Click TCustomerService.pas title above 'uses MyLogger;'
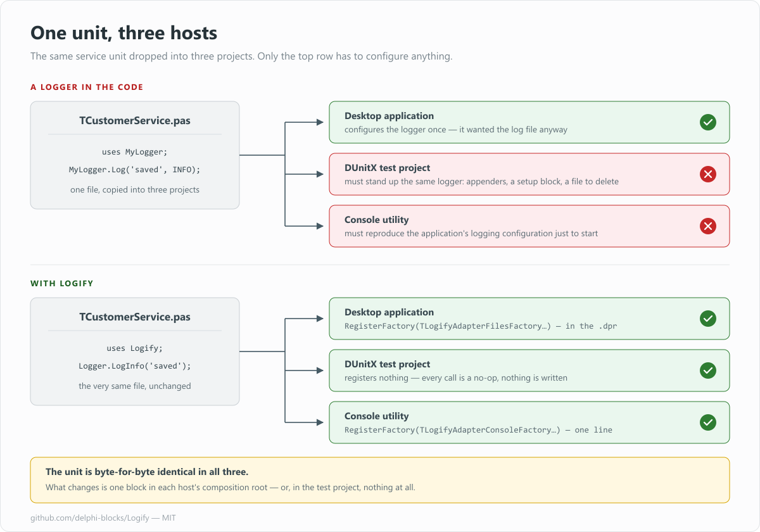760x532 pixels. (x=135, y=120)
